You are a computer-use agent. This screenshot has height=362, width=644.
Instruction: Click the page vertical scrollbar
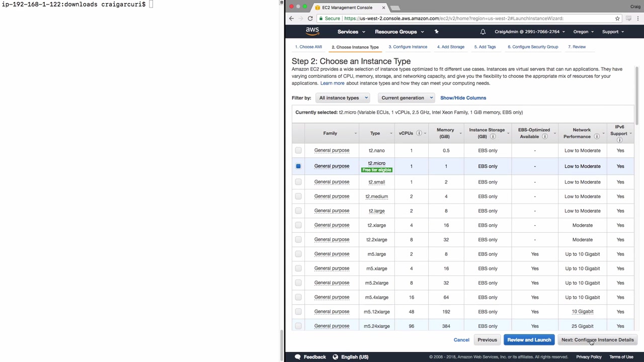point(636,96)
